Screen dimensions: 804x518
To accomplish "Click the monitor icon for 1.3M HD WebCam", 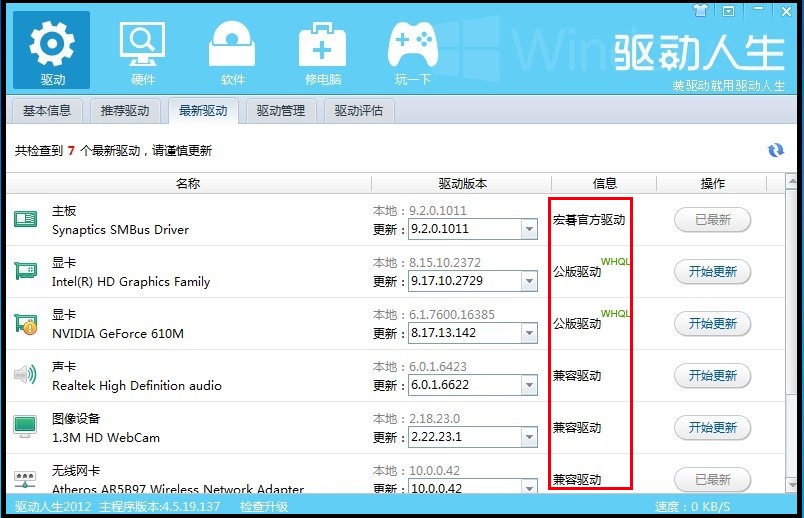I will (25, 427).
